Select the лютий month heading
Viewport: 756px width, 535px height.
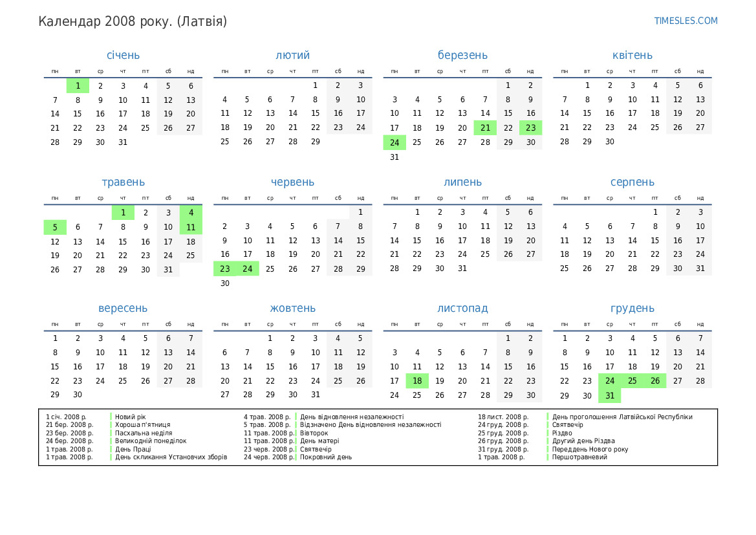pyautogui.click(x=292, y=56)
